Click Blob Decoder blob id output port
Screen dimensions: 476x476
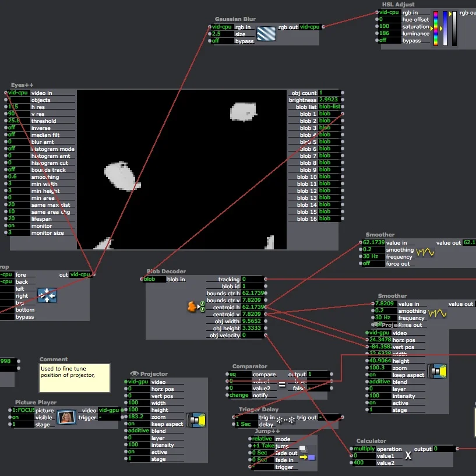(266, 286)
